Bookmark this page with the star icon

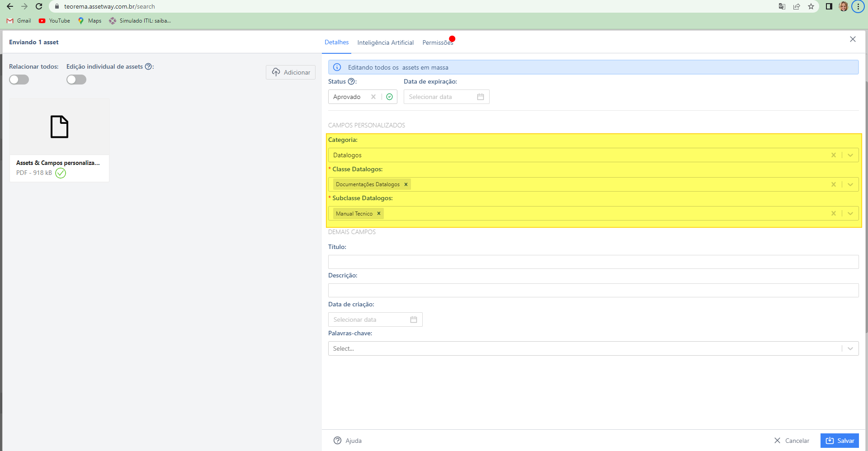[811, 6]
